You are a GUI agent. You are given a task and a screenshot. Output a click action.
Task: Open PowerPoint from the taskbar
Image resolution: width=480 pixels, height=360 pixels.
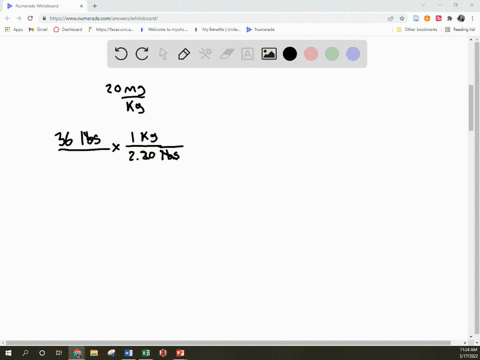tap(180, 353)
